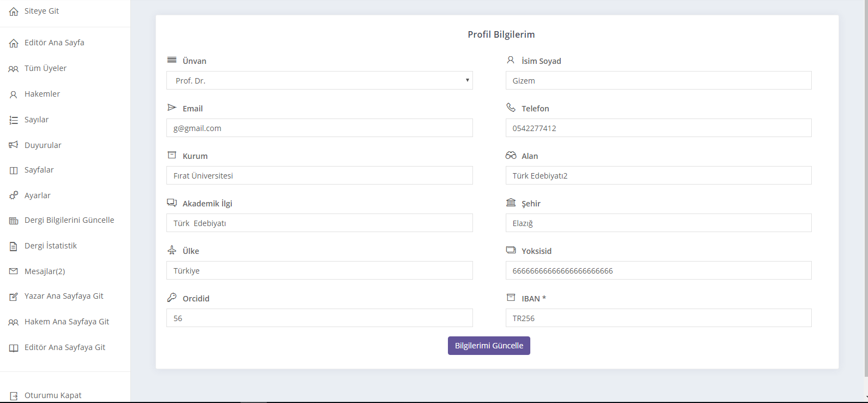Viewport: 868px width, 403px height.
Task: Click the home icon beside Siteye Git
Action: pos(14,11)
